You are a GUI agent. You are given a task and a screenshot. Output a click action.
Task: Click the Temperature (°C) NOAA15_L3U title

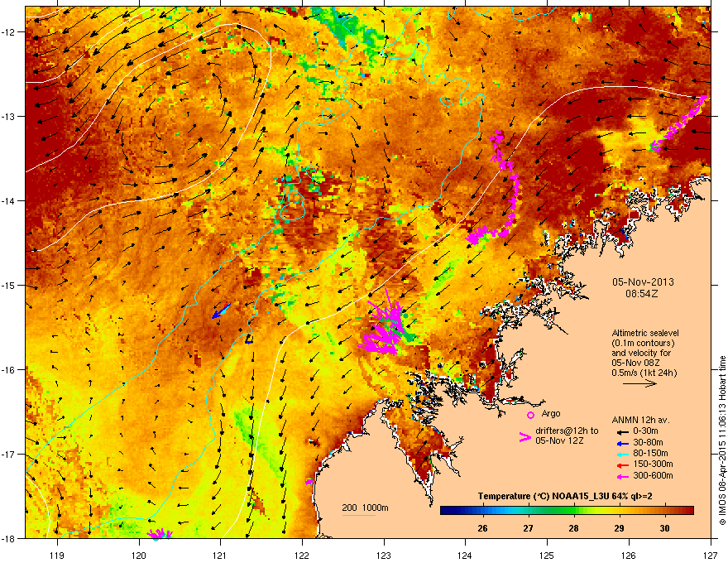[x=565, y=496]
